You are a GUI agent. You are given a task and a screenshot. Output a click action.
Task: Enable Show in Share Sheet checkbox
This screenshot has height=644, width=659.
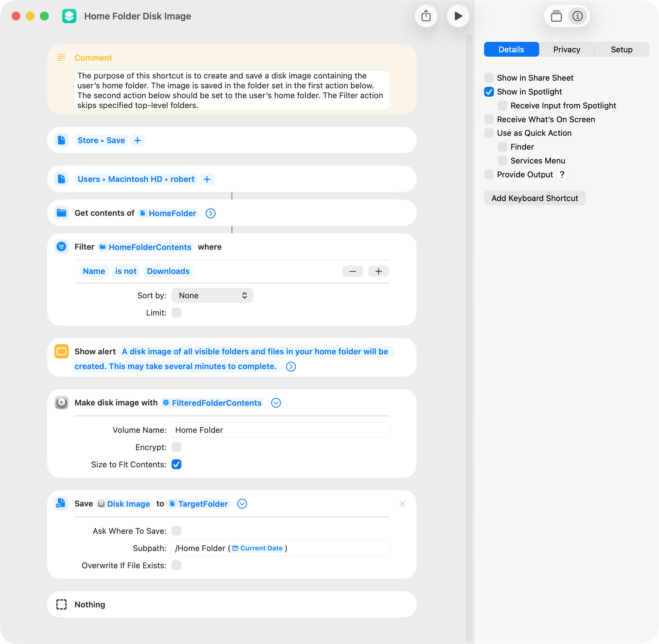[x=489, y=78]
